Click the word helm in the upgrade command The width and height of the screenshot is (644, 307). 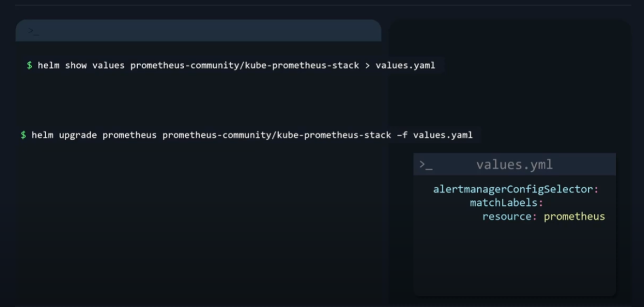tap(42, 135)
